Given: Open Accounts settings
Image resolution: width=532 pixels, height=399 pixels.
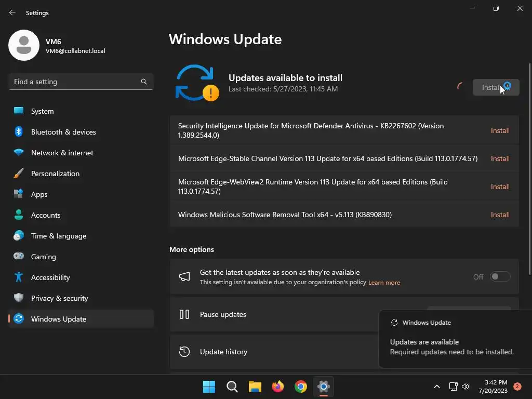Looking at the screenshot, I should pos(81,215).
